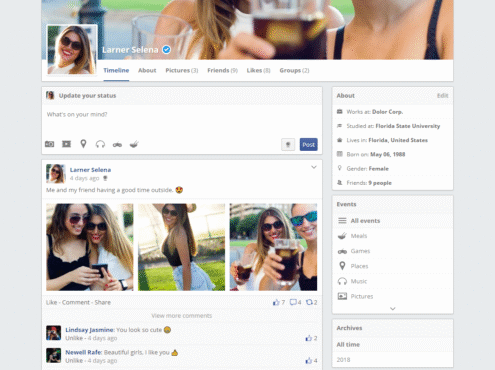Screen dimensions: 495x370
Task: Expand View more comments
Action: (182, 316)
